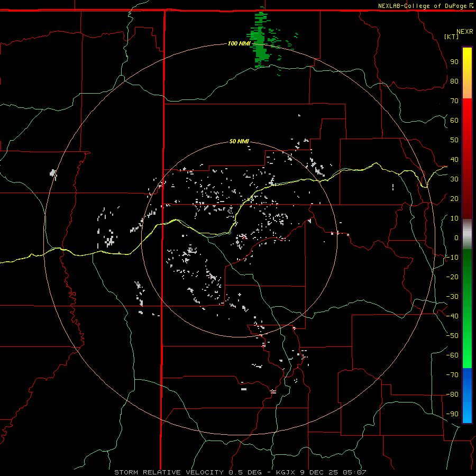Click the 70 value on the velocity scale

[454, 101]
